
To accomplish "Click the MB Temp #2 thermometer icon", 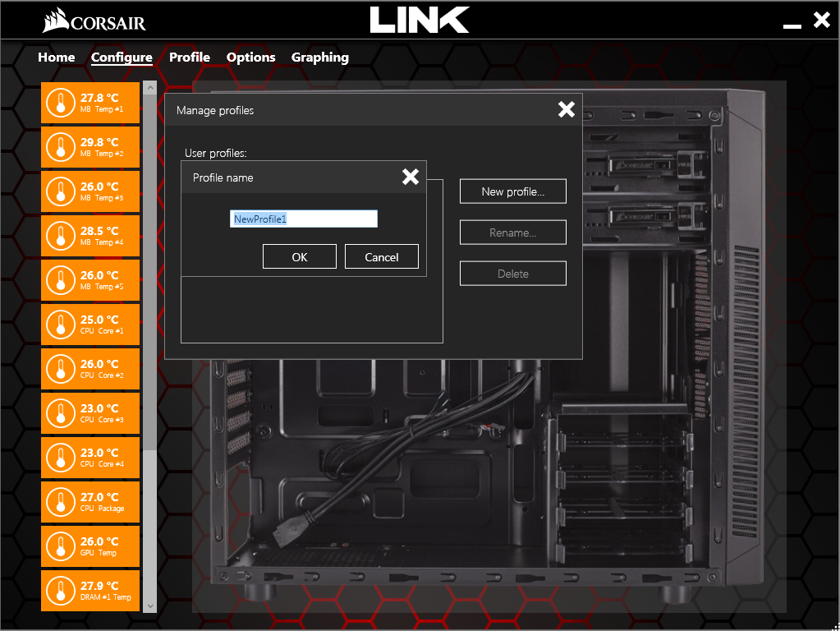I will 61,147.
